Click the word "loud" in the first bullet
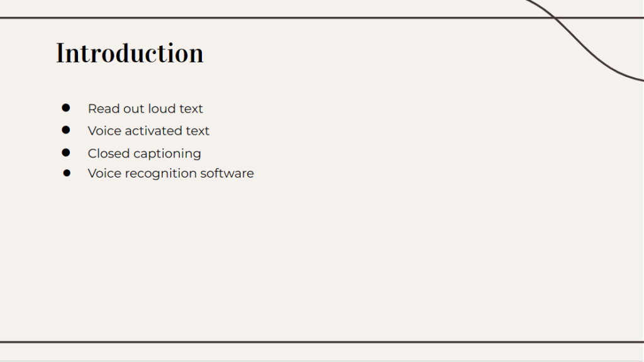Screen dimensions: 644x362 tap(162, 109)
